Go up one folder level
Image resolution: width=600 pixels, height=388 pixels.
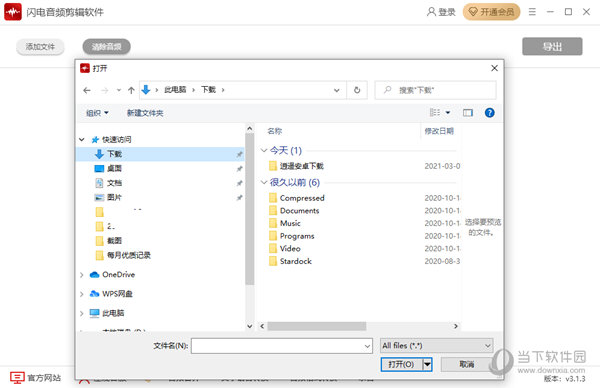131,90
